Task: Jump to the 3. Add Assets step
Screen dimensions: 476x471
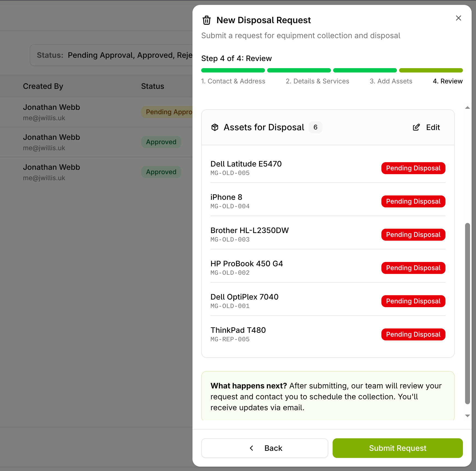Action: (391, 81)
